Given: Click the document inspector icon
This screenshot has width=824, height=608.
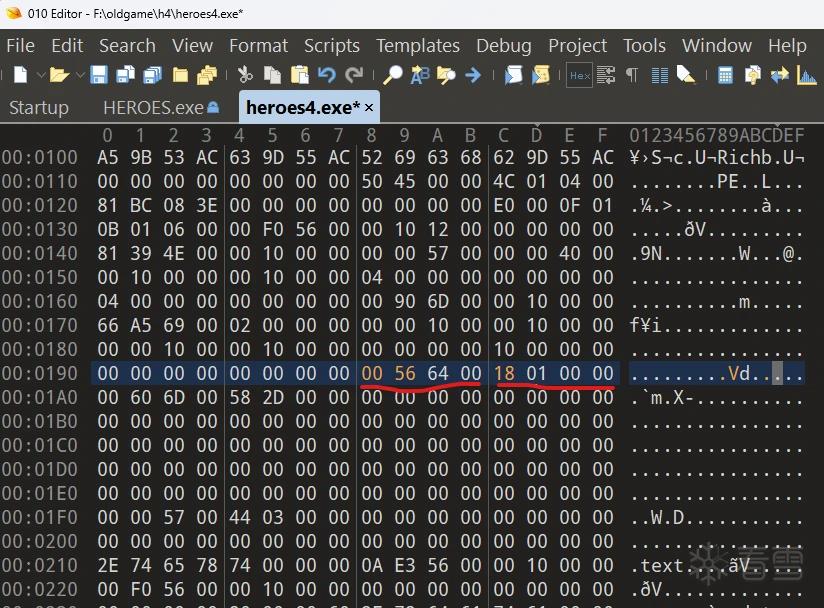Looking at the screenshot, I should (753, 75).
